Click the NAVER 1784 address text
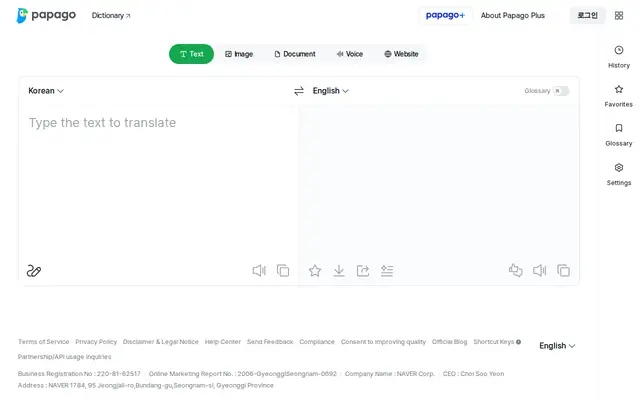The width and height of the screenshot is (640, 400). pyautogui.click(x=146, y=385)
